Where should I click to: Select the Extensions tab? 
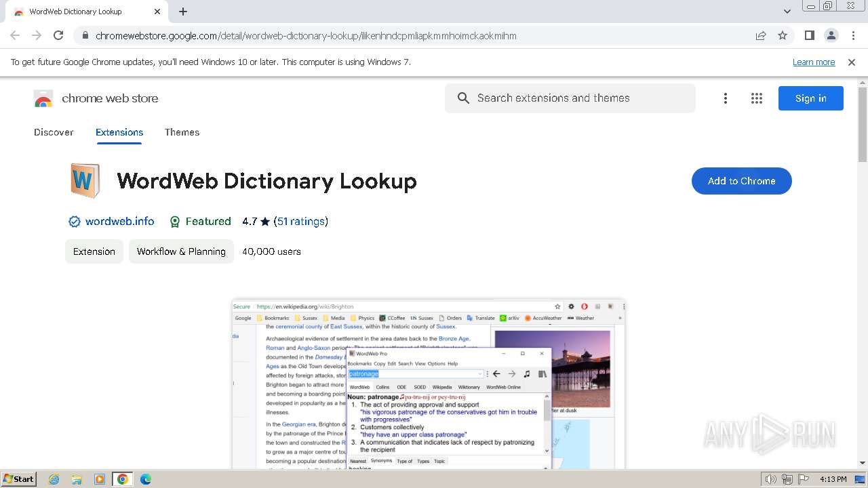[x=119, y=132]
